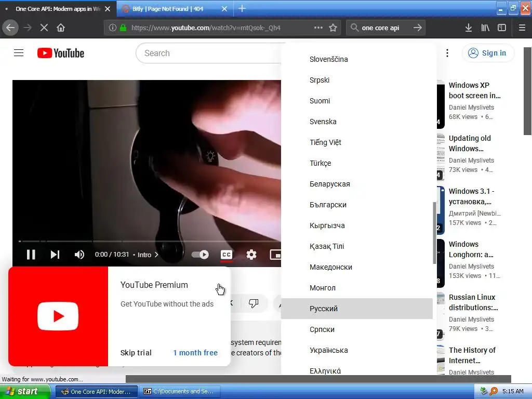Click the Sign in button

click(488, 53)
